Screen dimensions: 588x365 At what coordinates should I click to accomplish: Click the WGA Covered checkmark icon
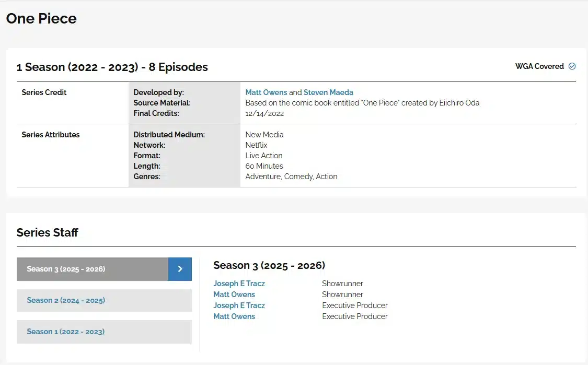(572, 66)
